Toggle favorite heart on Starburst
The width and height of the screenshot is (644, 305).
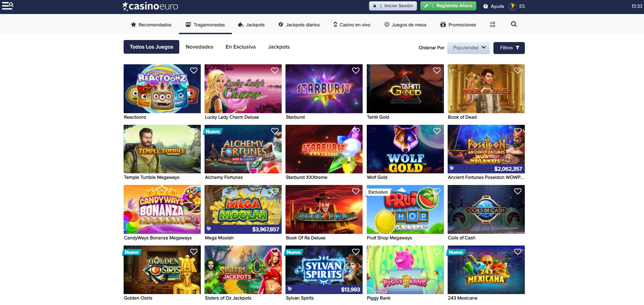[x=356, y=70]
